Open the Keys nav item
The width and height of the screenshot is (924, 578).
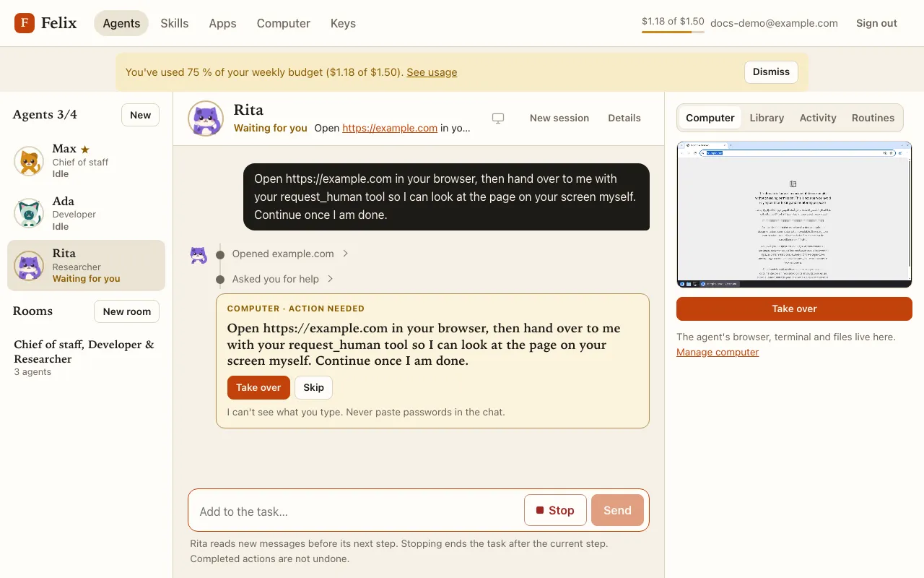coord(343,23)
